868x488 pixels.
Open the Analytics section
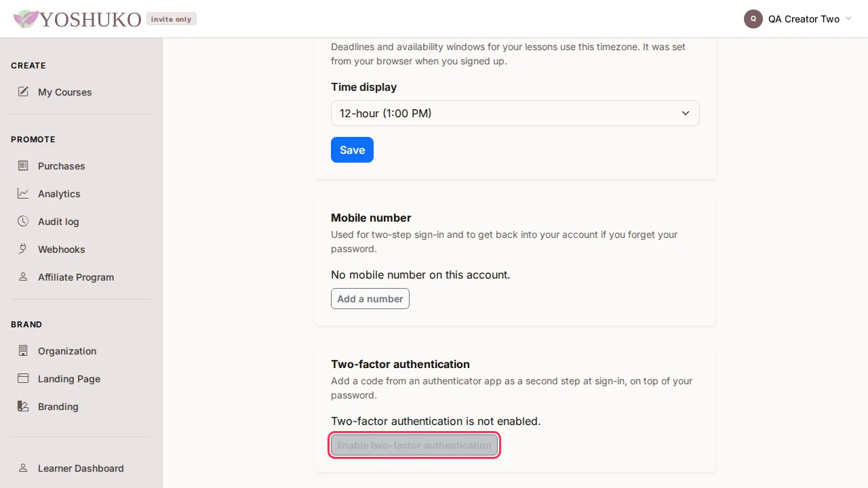81,194
